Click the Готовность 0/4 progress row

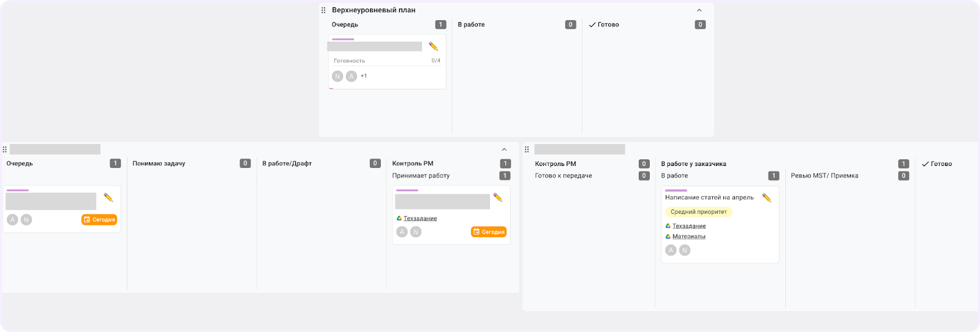point(386,61)
